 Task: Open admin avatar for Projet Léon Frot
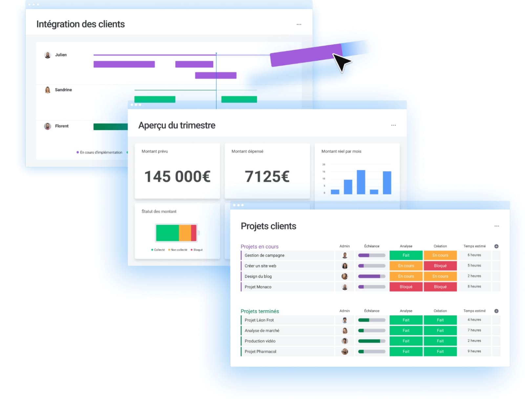click(345, 320)
